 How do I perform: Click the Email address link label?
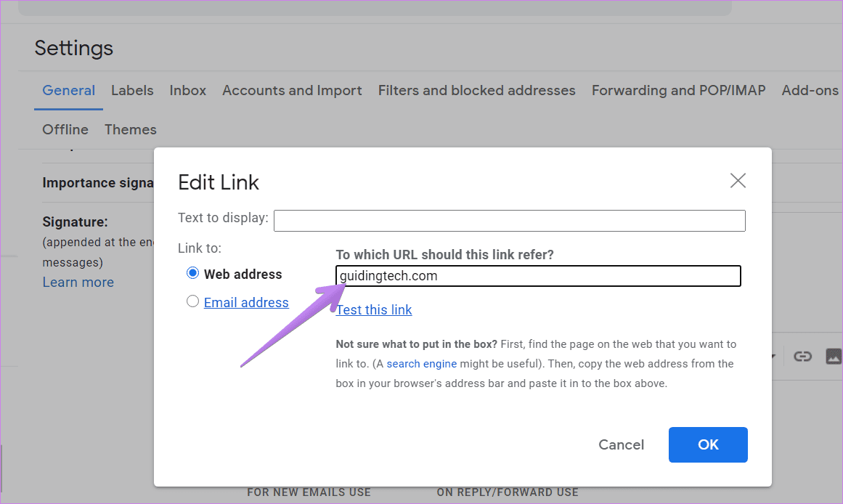tap(246, 302)
